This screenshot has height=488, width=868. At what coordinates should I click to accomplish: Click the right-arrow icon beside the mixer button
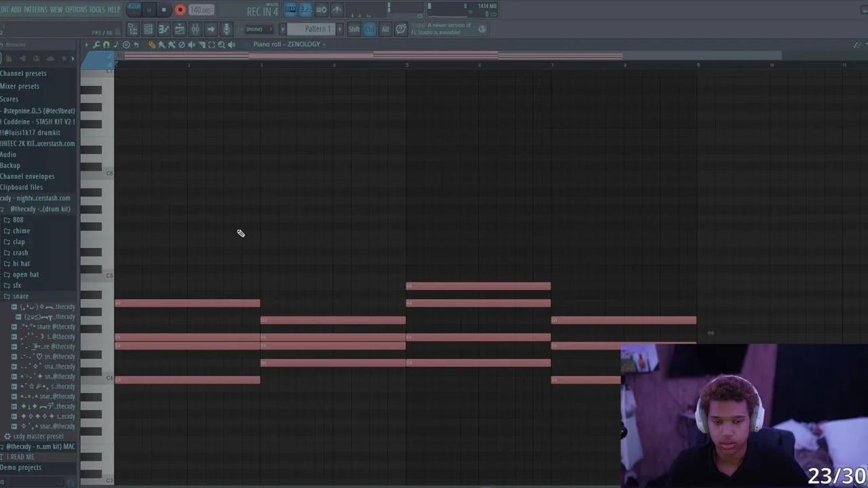(211, 29)
